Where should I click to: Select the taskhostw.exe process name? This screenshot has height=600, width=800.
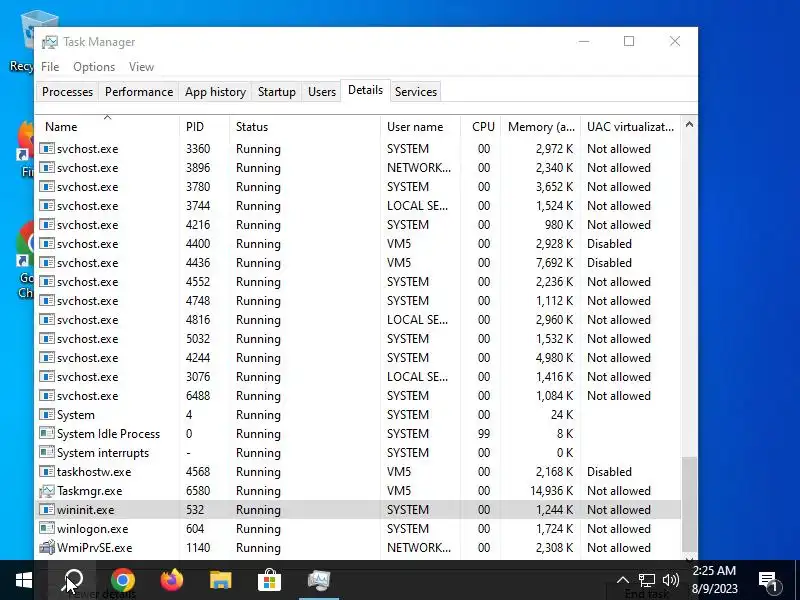tap(94, 471)
